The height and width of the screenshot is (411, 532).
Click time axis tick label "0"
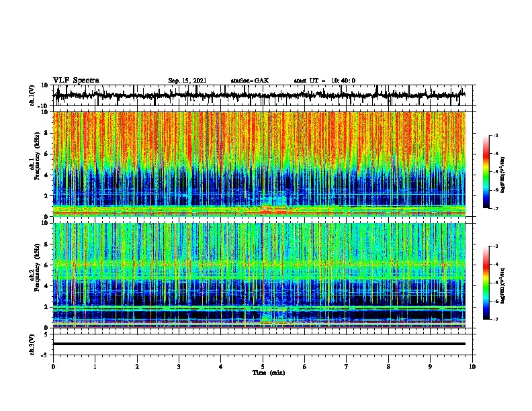pos(53,367)
